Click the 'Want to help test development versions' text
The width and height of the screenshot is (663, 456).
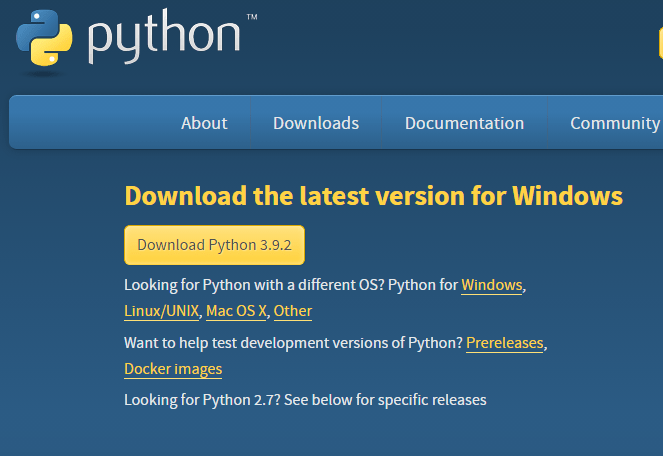pos(293,343)
